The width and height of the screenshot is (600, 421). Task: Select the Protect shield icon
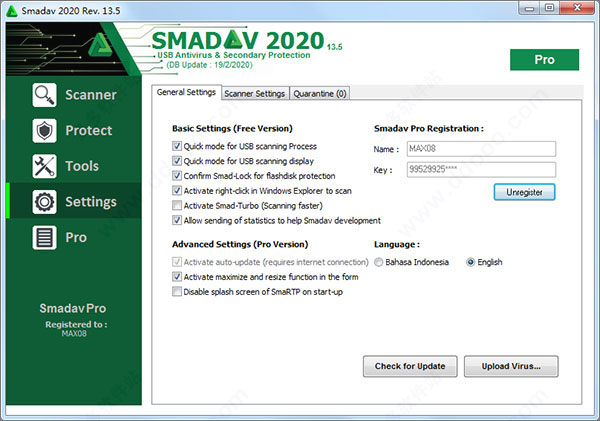pyautogui.click(x=44, y=131)
